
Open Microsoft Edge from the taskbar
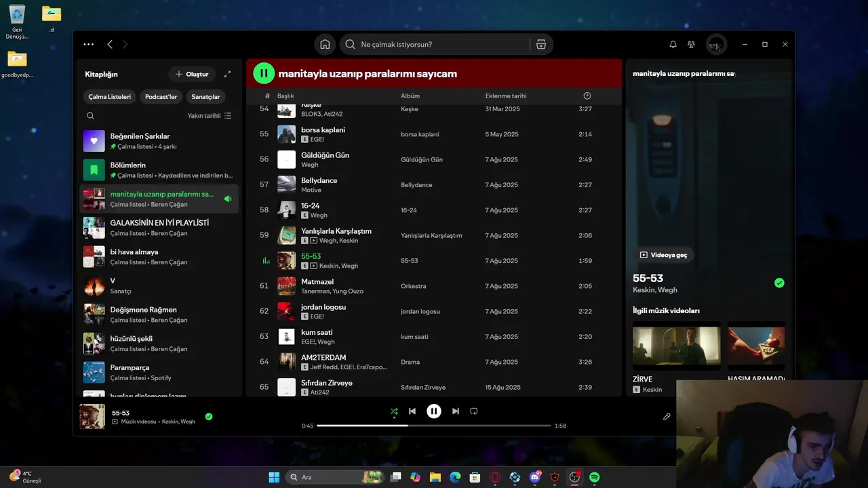[x=455, y=477]
